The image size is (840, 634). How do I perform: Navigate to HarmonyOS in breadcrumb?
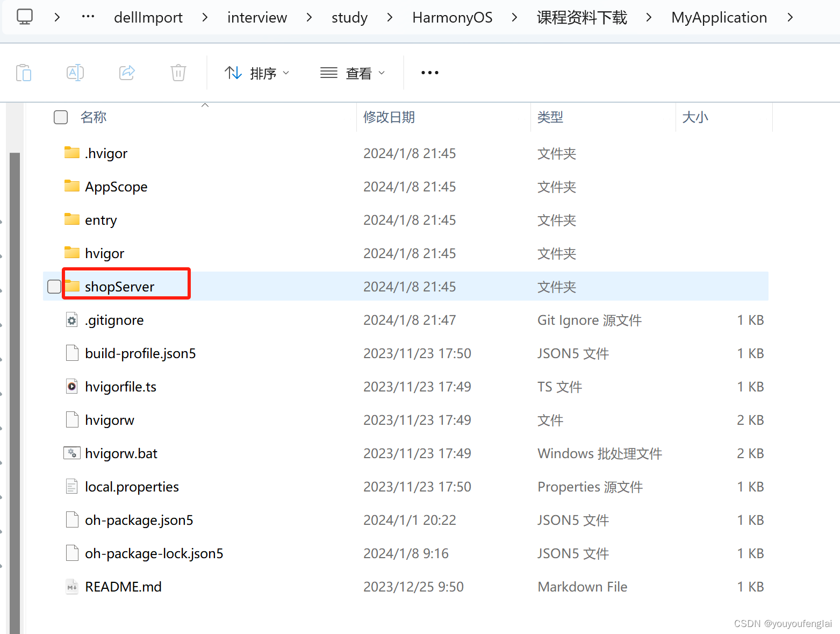[x=453, y=17]
